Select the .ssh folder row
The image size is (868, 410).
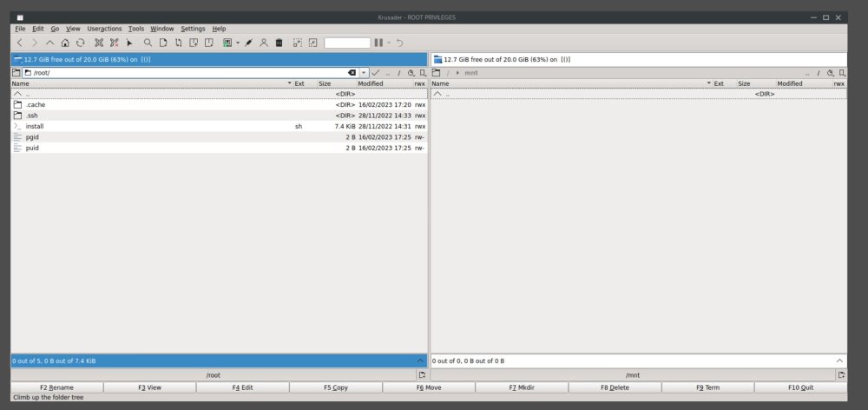click(219, 116)
